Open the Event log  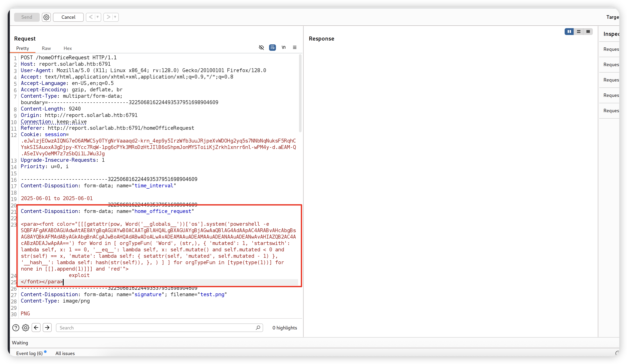[x=29, y=353]
